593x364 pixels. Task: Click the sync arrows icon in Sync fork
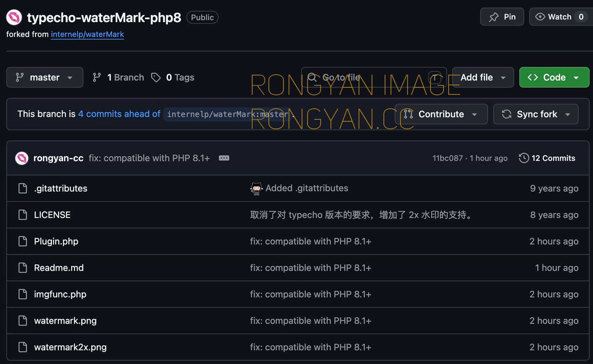tap(507, 114)
